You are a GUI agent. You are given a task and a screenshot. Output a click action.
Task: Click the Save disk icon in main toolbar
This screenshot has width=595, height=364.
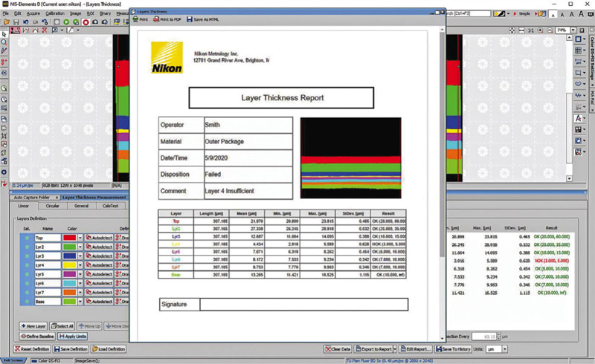16,22
